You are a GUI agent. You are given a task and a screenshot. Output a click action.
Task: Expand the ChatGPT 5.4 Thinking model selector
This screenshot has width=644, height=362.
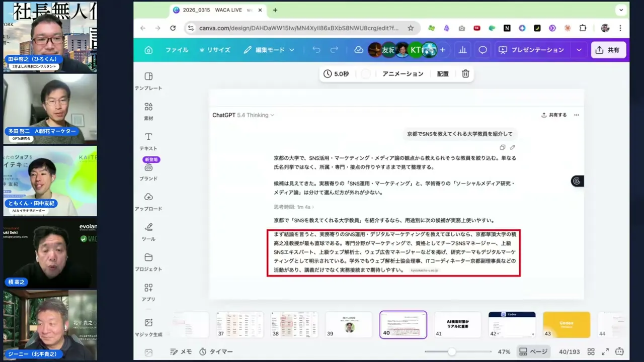click(x=243, y=115)
